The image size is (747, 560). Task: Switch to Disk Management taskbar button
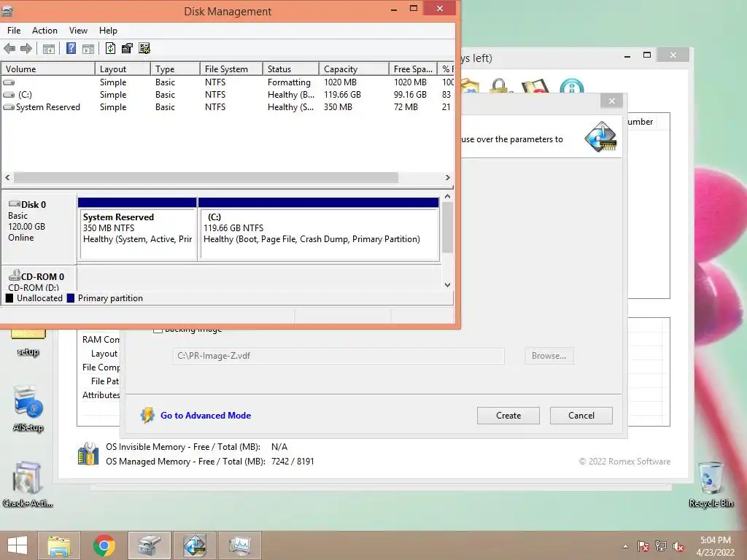150,545
